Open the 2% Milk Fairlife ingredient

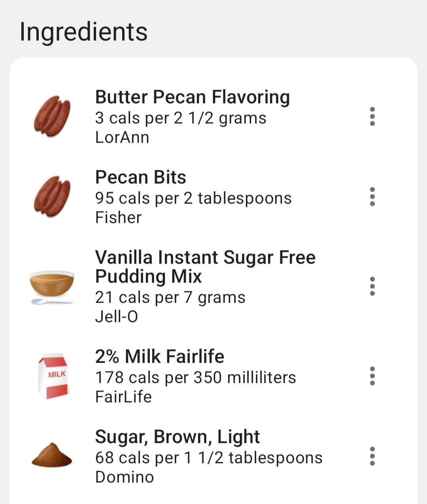pyautogui.click(x=159, y=356)
